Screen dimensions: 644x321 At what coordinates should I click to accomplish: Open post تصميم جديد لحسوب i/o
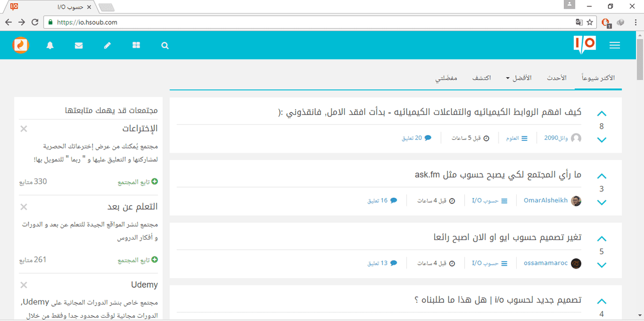click(499, 300)
